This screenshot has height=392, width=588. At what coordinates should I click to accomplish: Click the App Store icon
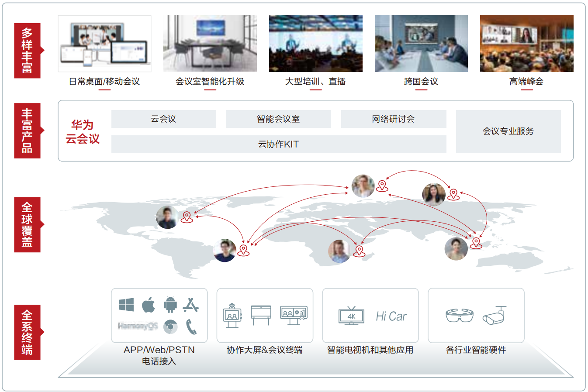tap(190, 305)
